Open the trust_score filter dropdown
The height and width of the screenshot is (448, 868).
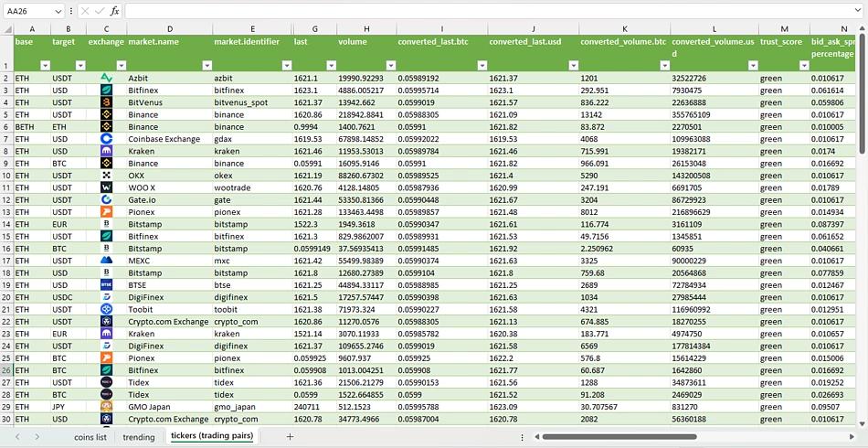804,66
